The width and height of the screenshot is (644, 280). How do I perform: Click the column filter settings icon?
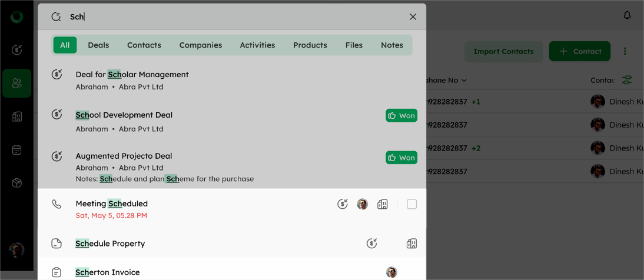click(627, 80)
